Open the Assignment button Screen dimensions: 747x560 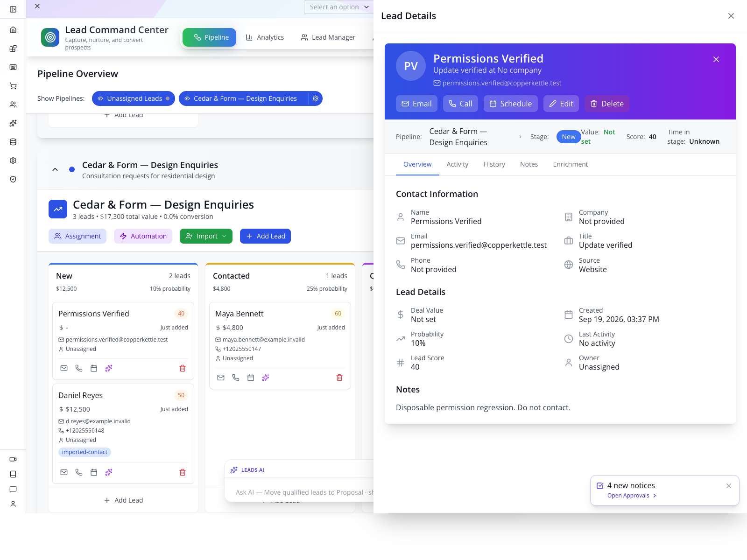pos(78,236)
